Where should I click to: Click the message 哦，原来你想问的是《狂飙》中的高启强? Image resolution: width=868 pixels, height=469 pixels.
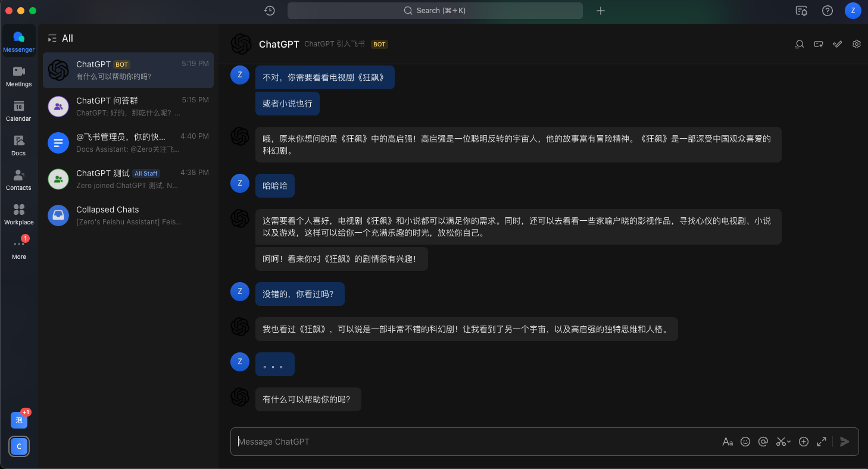pyautogui.click(x=519, y=145)
